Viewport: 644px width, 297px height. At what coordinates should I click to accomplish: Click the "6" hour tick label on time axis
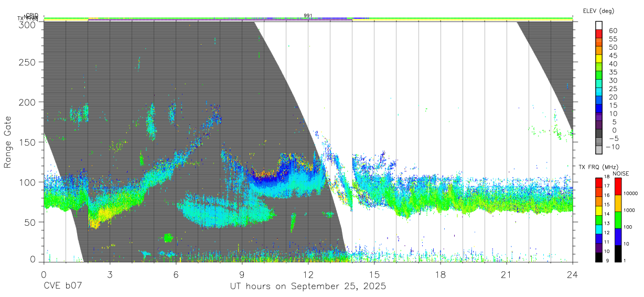pyautogui.click(x=176, y=275)
